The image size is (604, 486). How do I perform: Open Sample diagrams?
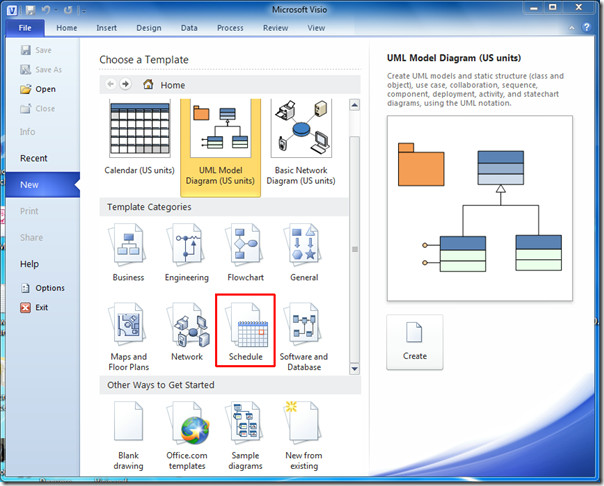pyautogui.click(x=245, y=436)
